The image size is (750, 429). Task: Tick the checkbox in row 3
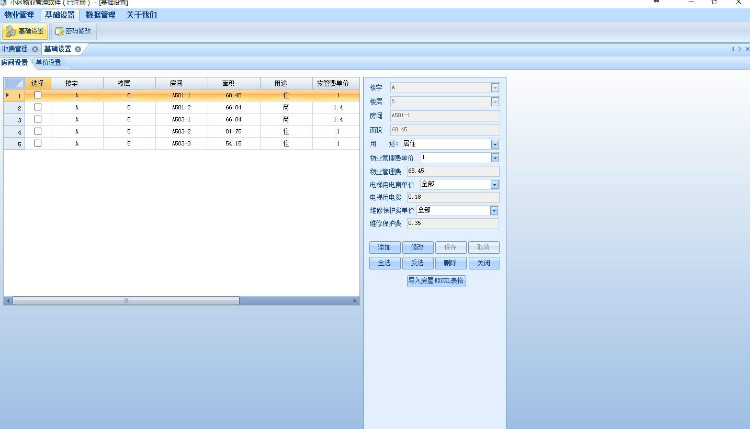38,119
